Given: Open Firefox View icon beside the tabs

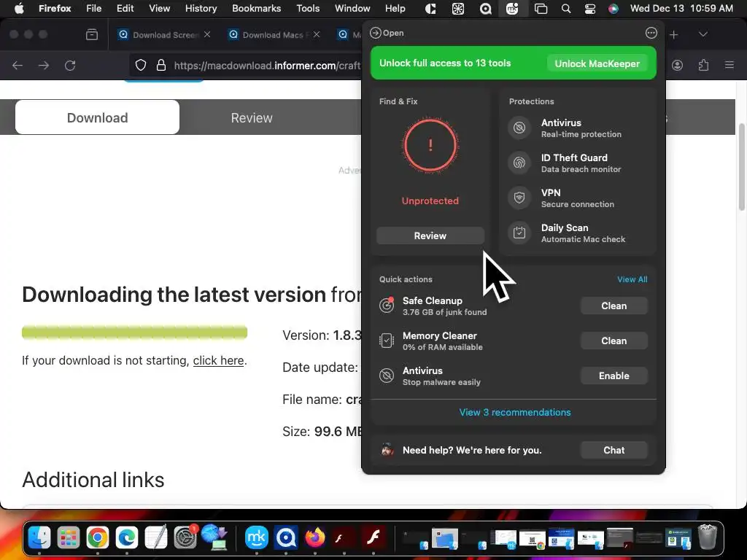Looking at the screenshot, I should click(92, 35).
